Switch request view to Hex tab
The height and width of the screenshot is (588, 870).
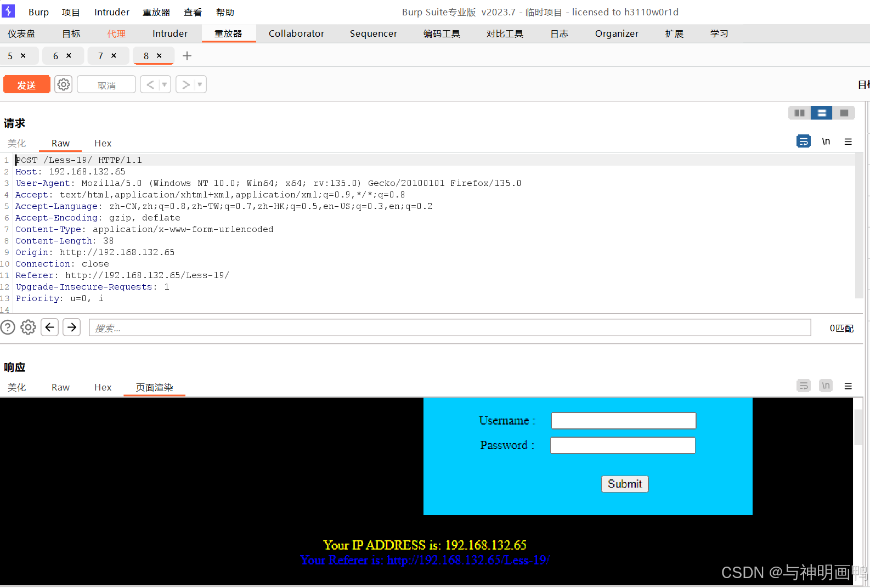point(103,143)
